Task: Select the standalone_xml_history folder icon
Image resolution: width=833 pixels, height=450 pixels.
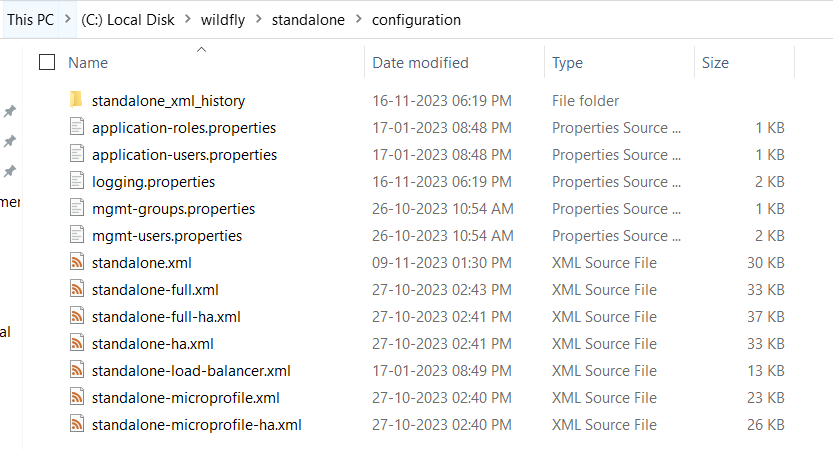Action: point(76,100)
